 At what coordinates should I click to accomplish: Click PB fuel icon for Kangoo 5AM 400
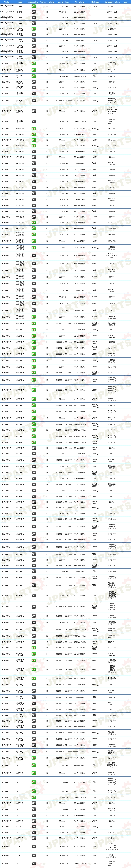coord(34,228)
